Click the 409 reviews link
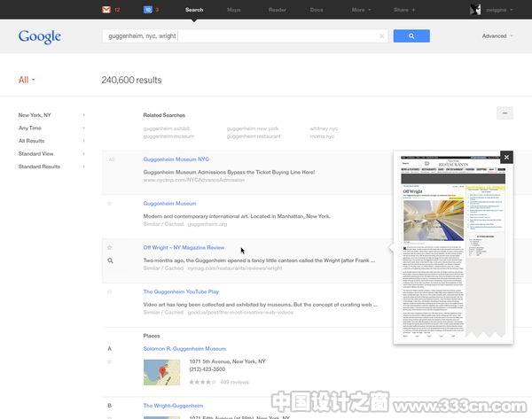Image resolution: width=532 pixels, height=419 pixels. [234, 382]
